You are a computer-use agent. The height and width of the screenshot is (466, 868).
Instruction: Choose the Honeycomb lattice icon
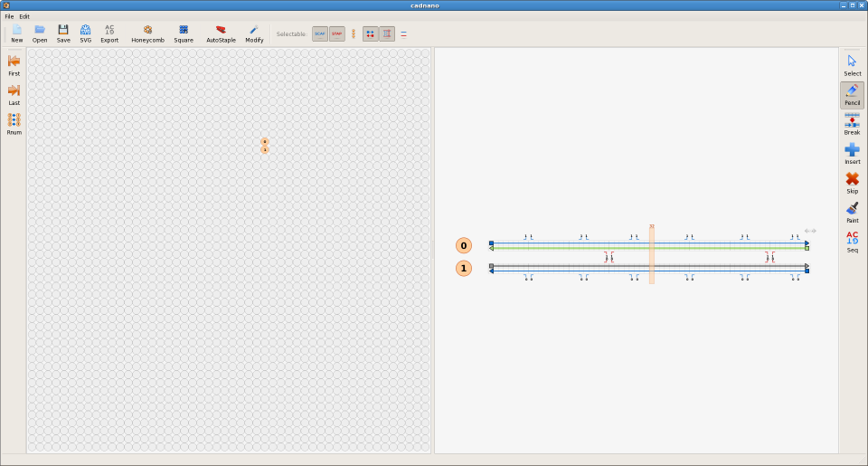pyautogui.click(x=147, y=33)
